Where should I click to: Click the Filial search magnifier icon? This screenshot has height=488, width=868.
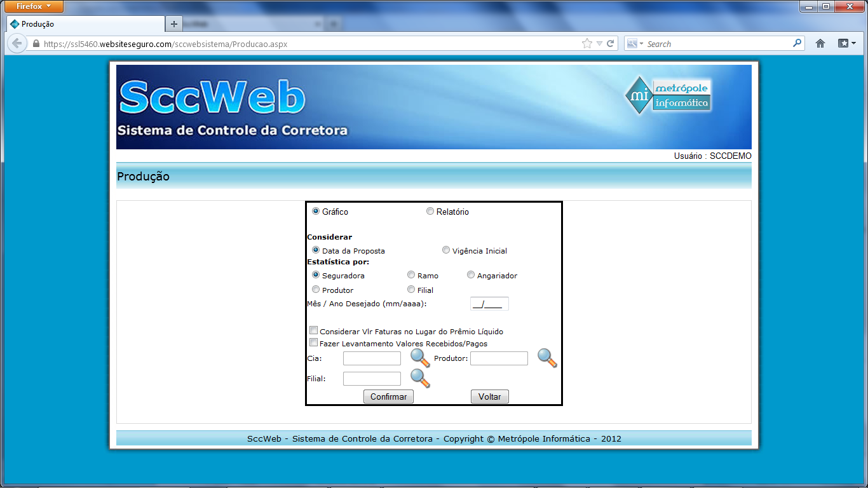coord(420,378)
